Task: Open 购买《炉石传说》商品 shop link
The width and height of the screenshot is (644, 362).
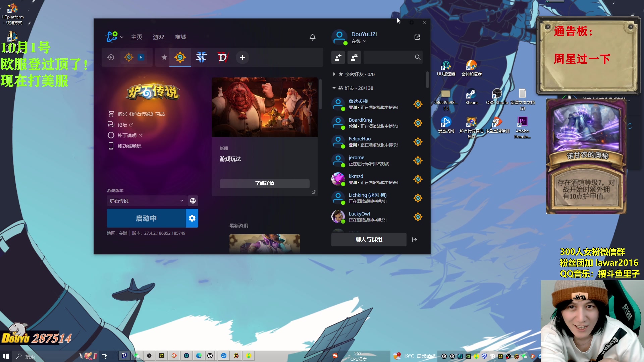Action: click(x=136, y=114)
